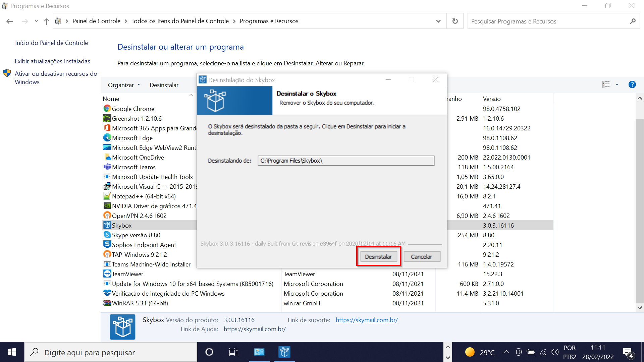Viewport: 644px width, 362px height.
Task: Click the Greenshot program icon
Action: tap(107, 118)
